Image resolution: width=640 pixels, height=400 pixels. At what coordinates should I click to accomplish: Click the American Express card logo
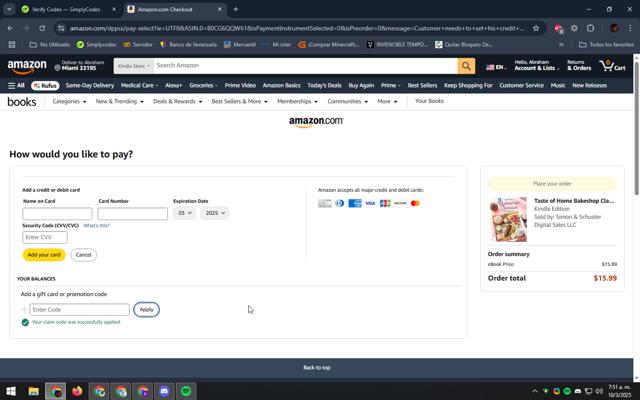(x=355, y=203)
